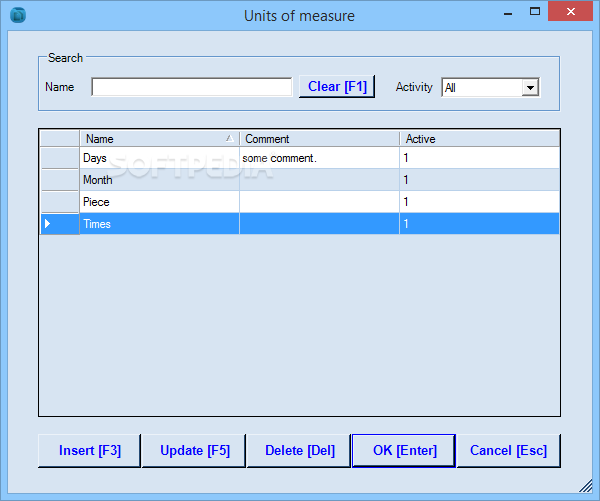Click the window resize grip corner
Screen dimensions: 600x501
586,486
